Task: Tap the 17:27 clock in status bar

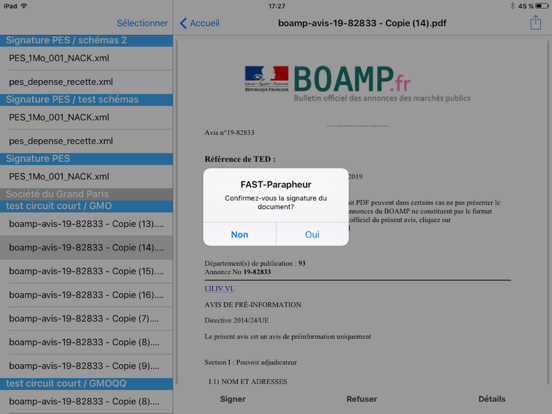Action: point(277,6)
